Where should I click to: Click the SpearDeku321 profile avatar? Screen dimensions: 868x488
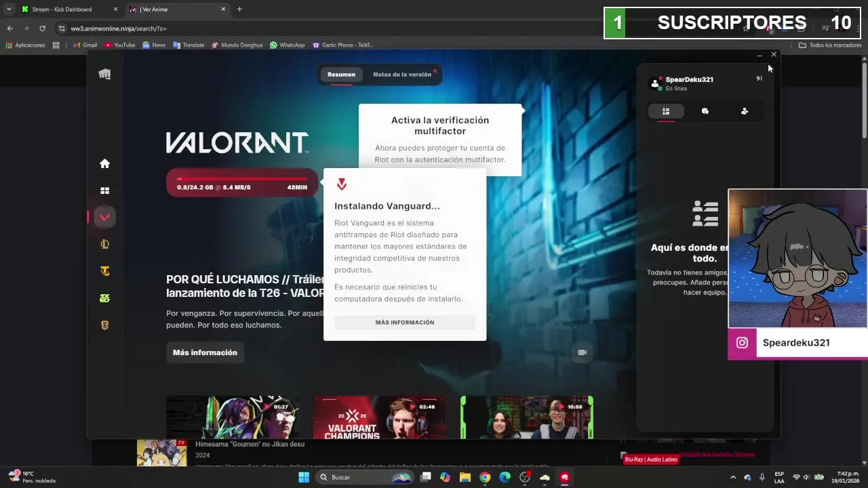(x=654, y=83)
